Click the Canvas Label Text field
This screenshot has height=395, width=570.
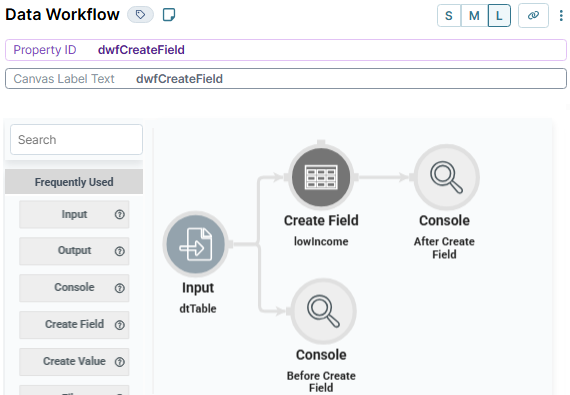(286, 78)
